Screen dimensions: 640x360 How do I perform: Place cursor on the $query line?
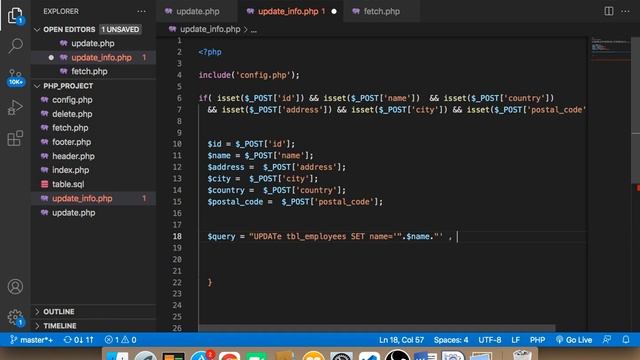[330, 237]
